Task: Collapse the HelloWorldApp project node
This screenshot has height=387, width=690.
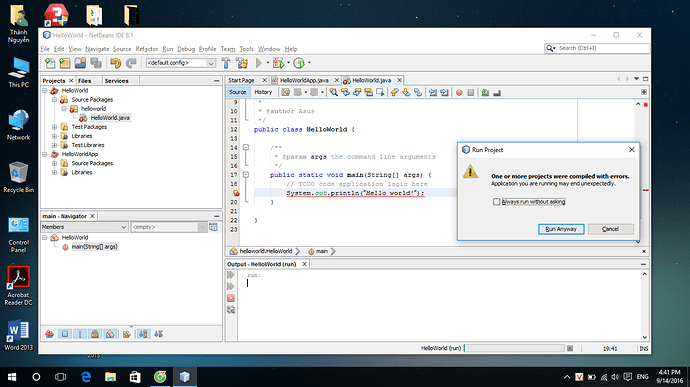Action: coord(45,155)
